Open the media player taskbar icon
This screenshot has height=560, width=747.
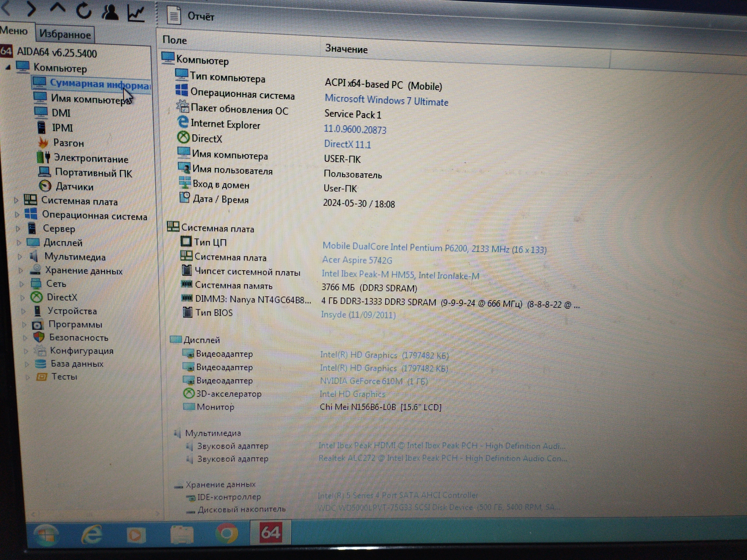[136, 535]
